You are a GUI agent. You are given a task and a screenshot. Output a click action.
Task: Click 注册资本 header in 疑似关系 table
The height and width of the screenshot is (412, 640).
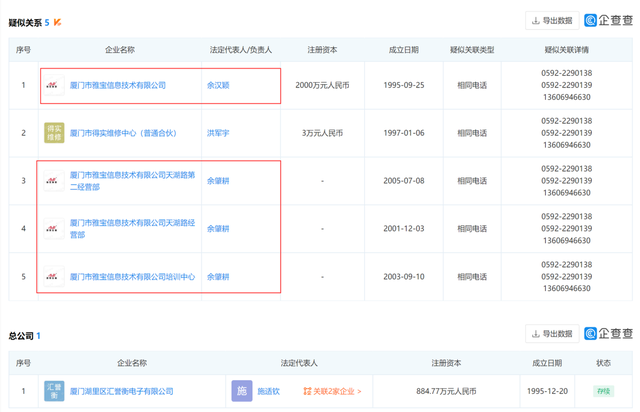[322, 50]
